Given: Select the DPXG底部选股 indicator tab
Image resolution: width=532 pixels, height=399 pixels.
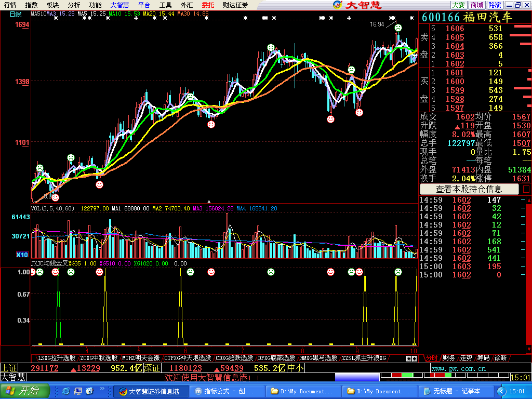Looking at the screenshot, I should (x=276, y=357).
